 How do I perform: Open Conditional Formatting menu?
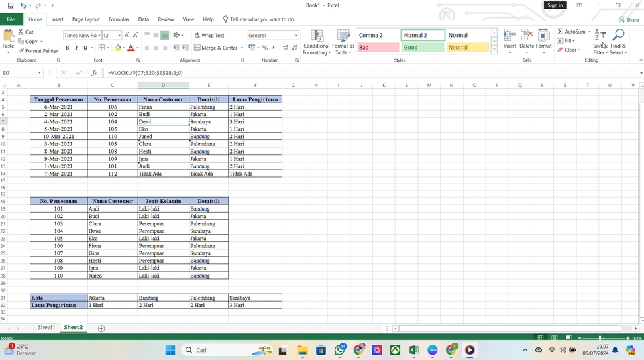click(x=316, y=42)
